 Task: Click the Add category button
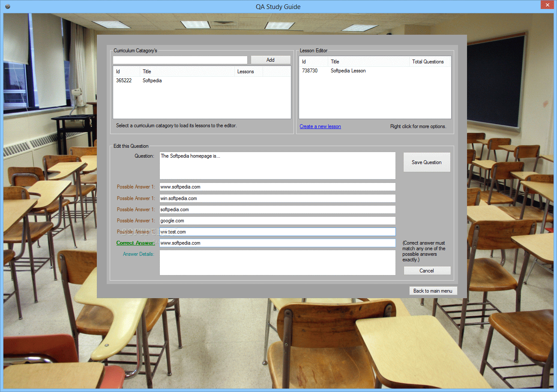[270, 60]
